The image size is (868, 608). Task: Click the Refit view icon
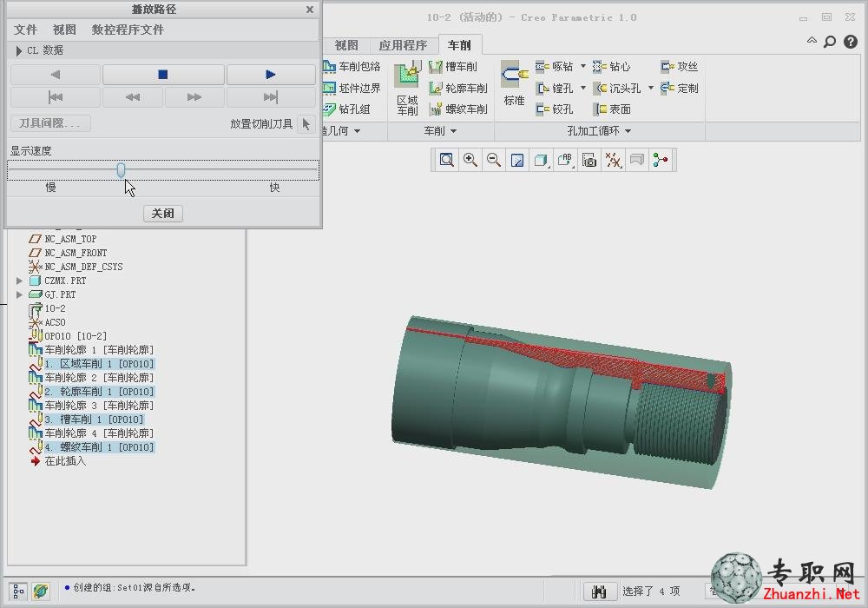tap(446, 160)
